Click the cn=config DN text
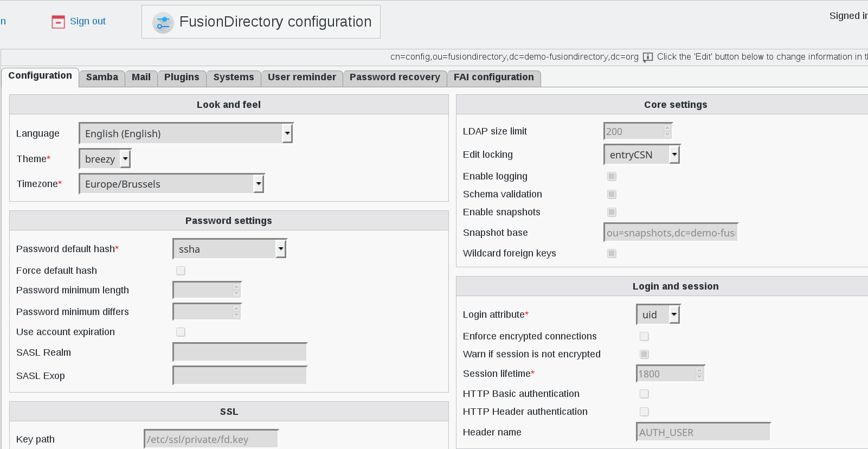Screen dimensions: 868x449 click(x=515, y=57)
